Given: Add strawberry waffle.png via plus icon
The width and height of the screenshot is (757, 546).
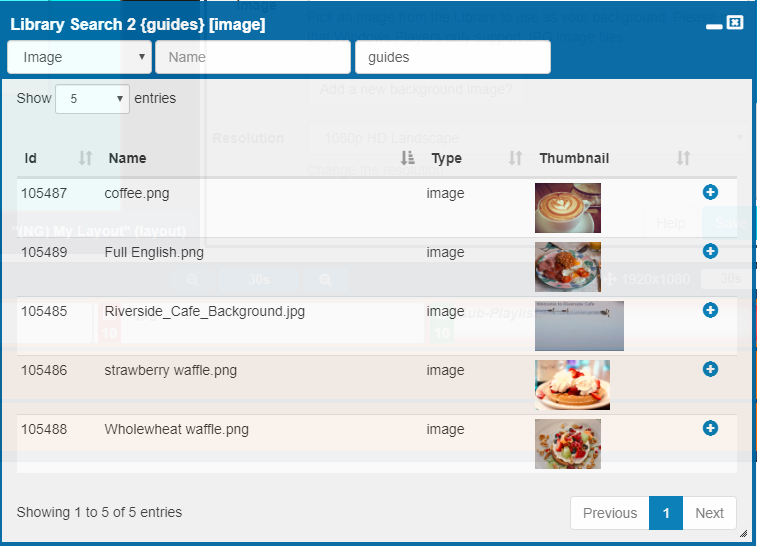Looking at the screenshot, I should pyautogui.click(x=710, y=369).
